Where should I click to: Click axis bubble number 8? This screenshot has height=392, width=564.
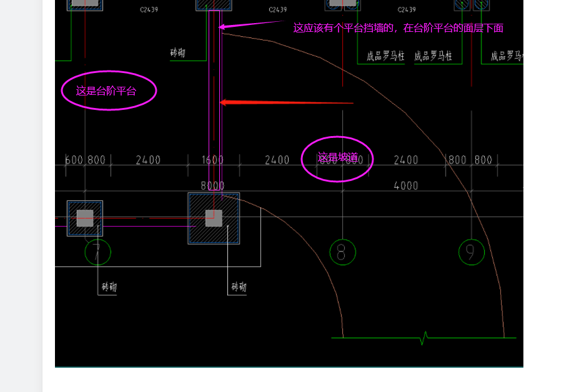click(x=343, y=252)
